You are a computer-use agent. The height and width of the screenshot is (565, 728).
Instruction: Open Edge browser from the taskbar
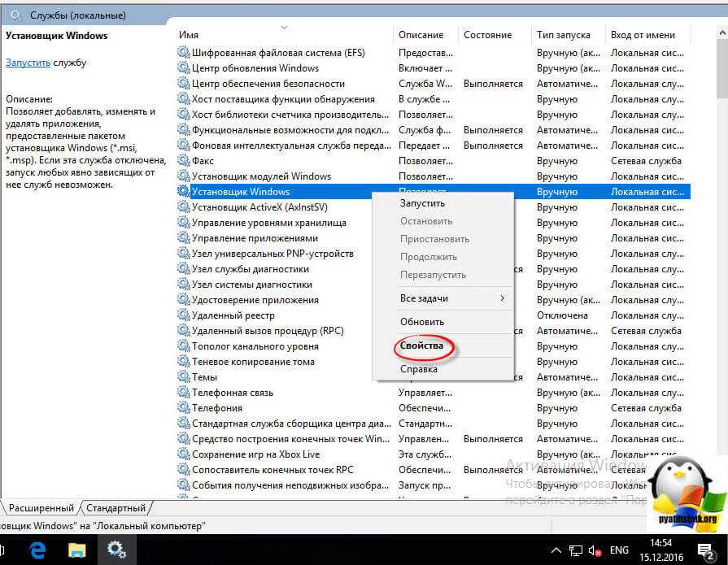pos(37,550)
